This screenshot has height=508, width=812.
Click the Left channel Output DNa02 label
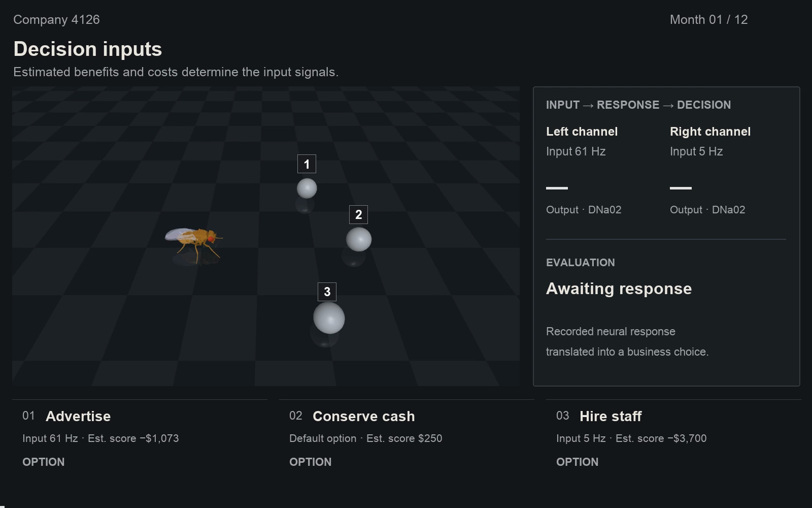click(584, 210)
